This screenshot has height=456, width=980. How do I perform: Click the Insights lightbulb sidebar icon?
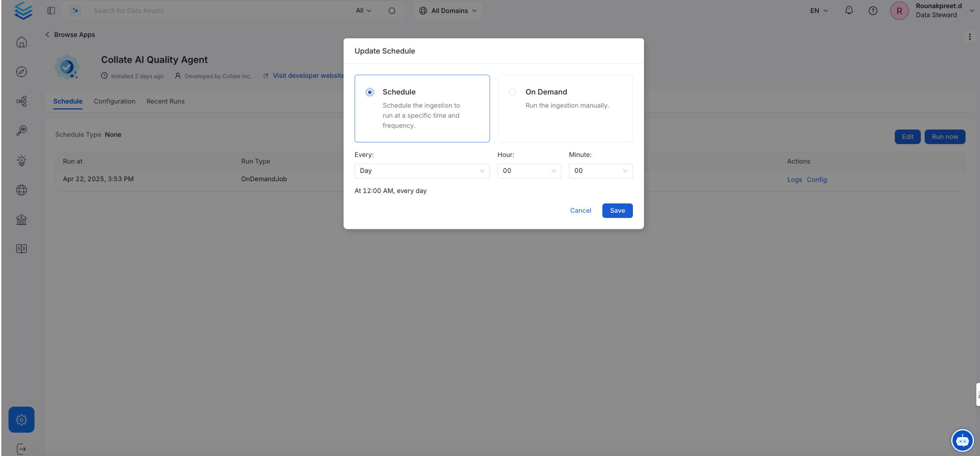tap(21, 160)
